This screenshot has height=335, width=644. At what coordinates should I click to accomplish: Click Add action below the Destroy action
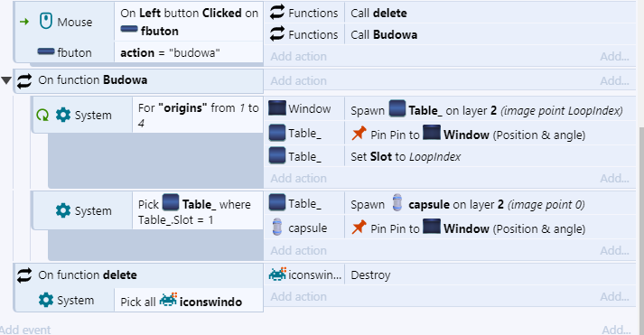click(x=299, y=296)
